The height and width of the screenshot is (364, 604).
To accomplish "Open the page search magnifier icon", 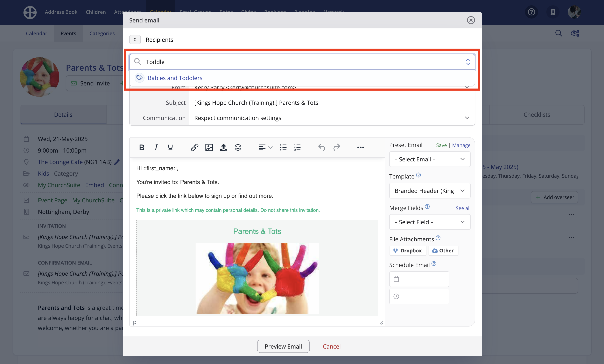I will coord(559,33).
